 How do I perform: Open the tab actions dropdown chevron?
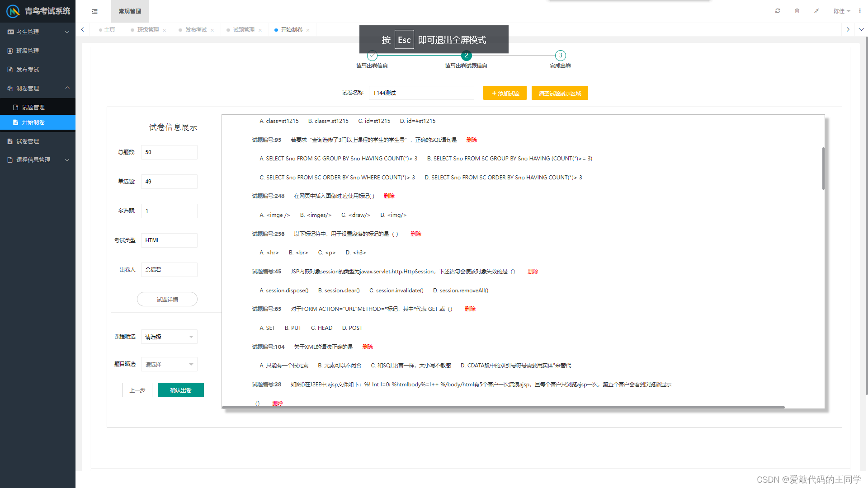pos(861,29)
